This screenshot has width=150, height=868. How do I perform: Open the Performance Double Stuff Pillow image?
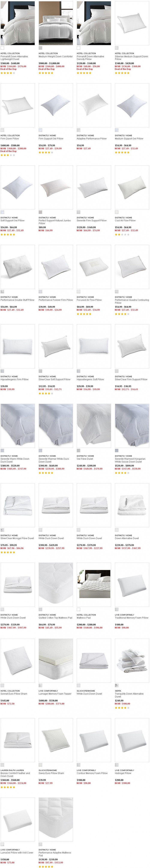pyautogui.click(x=18, y=267)
